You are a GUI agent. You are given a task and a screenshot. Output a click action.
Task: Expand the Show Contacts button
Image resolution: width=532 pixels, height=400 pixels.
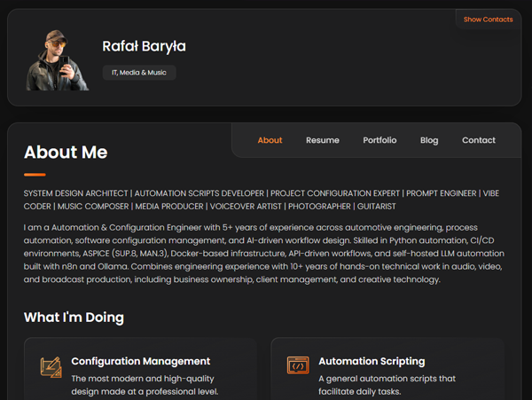(488, 20)
